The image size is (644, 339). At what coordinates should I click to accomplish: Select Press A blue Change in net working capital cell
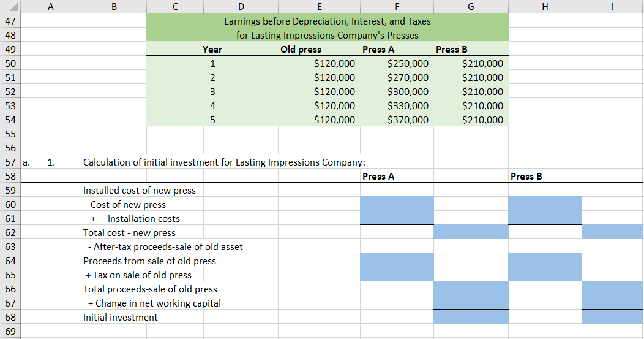471,303
